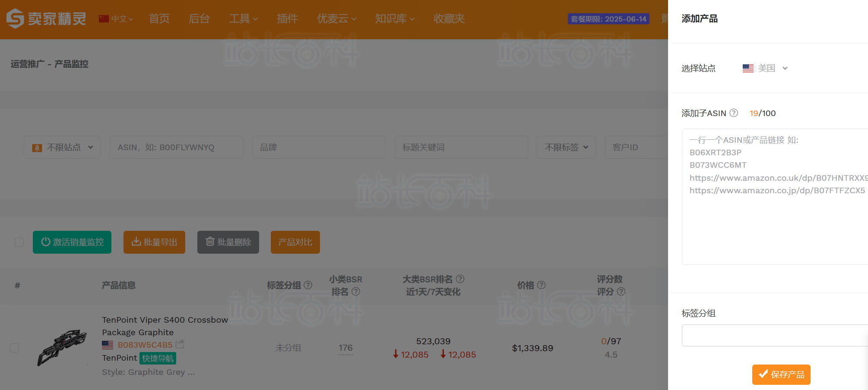Click the power icon on 激活销量监控
868x390 pixels.
click(46, 242)
